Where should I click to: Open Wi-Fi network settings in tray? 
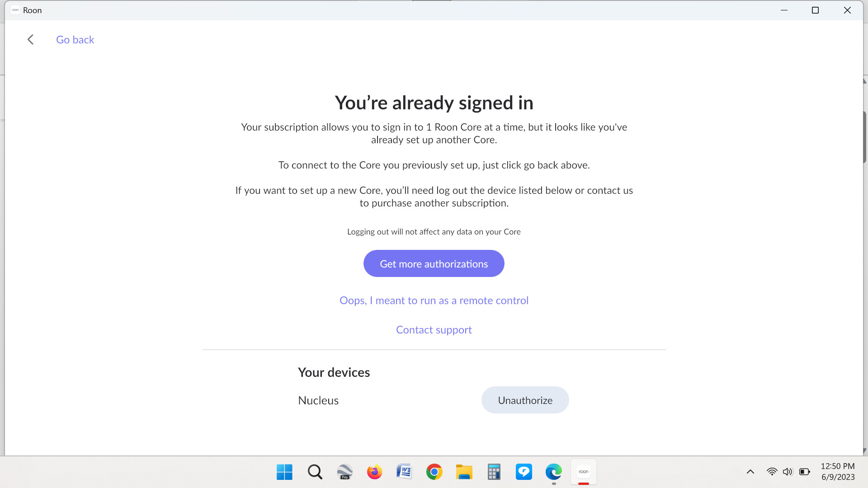772,472
